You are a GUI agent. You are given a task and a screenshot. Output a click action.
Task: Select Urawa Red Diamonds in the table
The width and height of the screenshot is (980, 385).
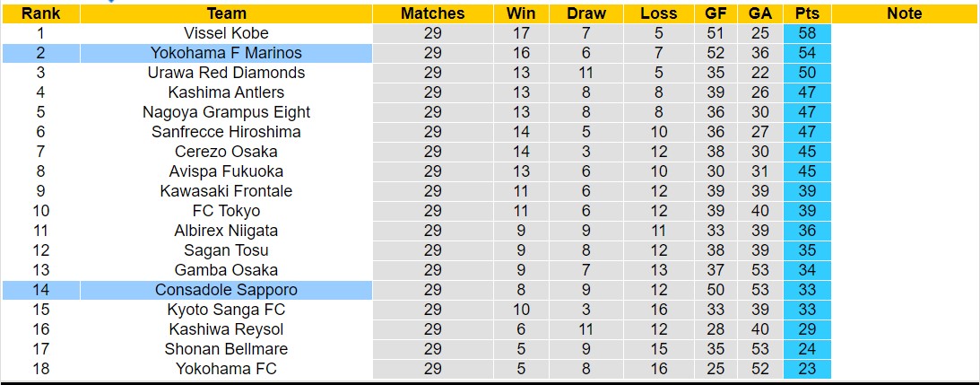click(226, 73)
